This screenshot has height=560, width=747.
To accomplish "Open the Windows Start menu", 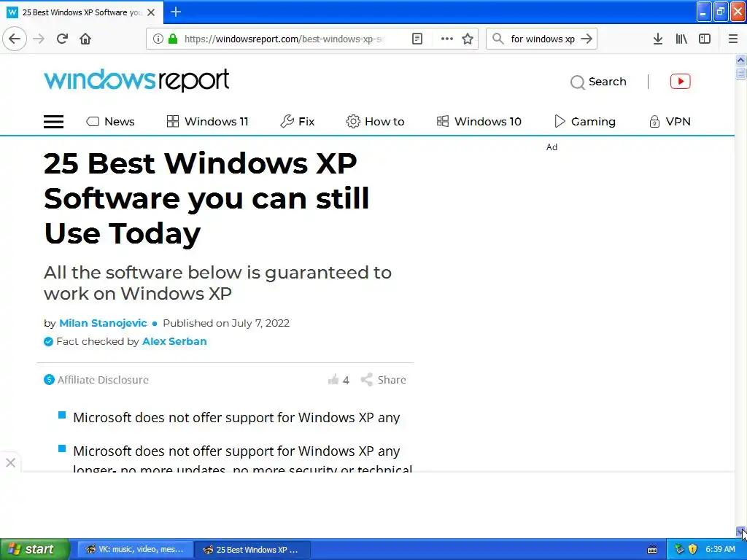I will pos(35,549).
